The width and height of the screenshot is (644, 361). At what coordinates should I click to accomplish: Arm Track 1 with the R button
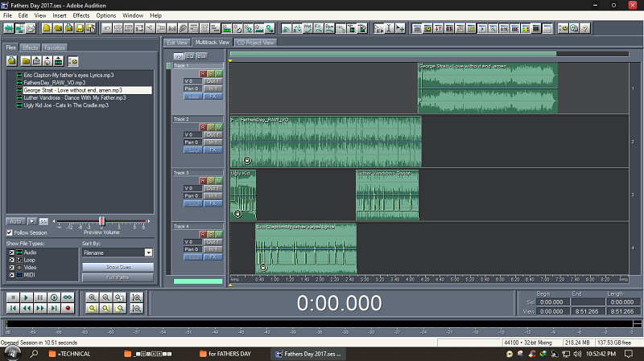203,73
